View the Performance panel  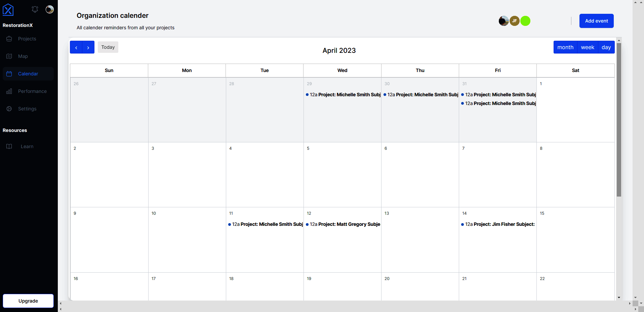[32, 91]
